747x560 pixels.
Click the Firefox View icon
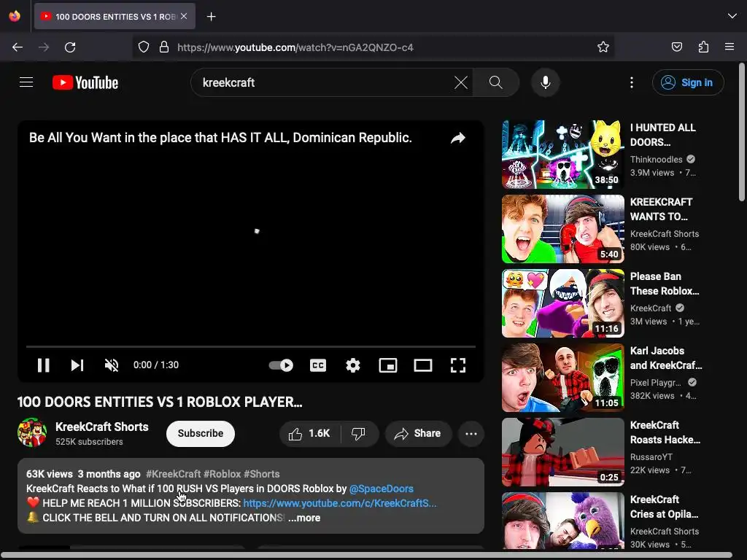pyautogui.click(x=15, y=16)
